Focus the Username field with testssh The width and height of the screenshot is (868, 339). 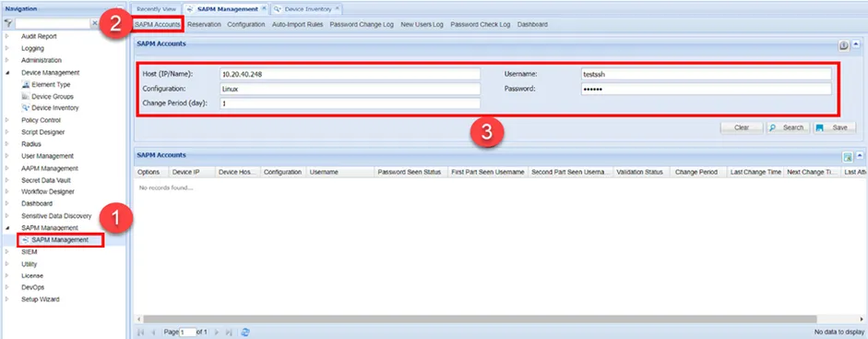pos(707,74)
